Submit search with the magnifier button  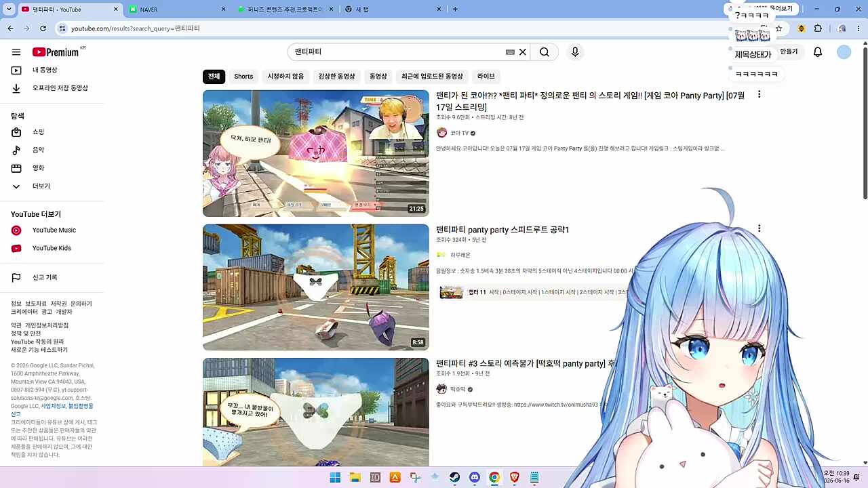545,52
